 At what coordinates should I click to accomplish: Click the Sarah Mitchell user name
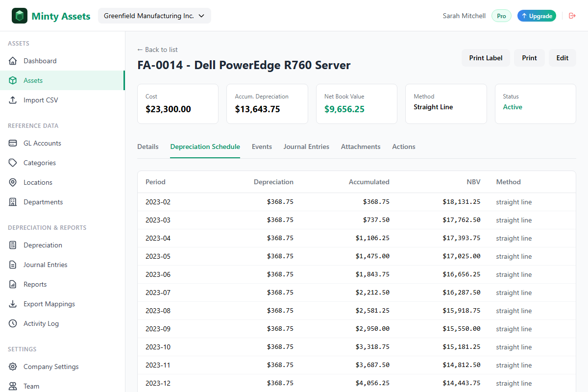pos(464,16)
